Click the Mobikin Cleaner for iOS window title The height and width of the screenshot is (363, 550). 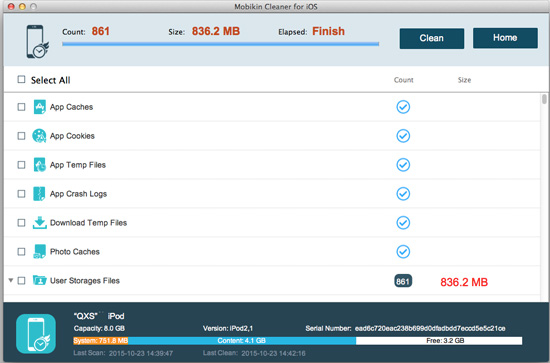[x=276, y=7]
